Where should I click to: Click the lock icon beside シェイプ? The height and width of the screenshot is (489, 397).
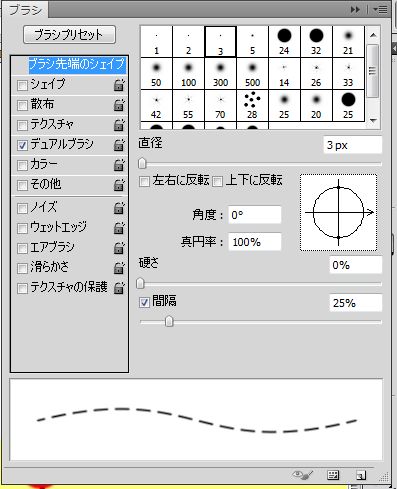point(119,85)
